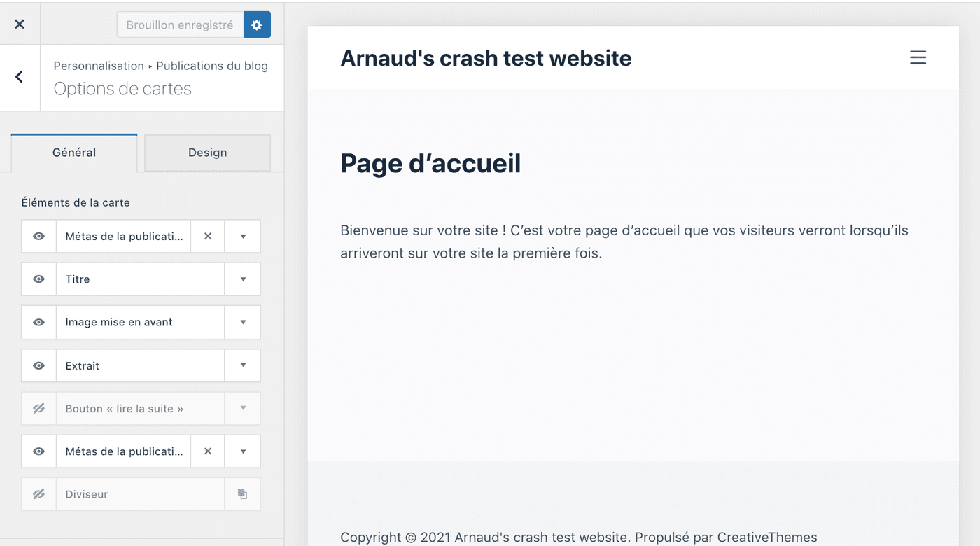This screenshot has width=980, height=546.
Task: Expand first Métas de la publication options
Action: click(x=243, y=237)
